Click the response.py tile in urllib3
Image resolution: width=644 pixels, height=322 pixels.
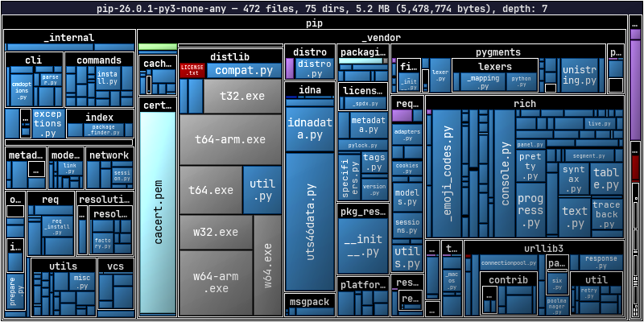pyautogui.click(x=601, y=262)
